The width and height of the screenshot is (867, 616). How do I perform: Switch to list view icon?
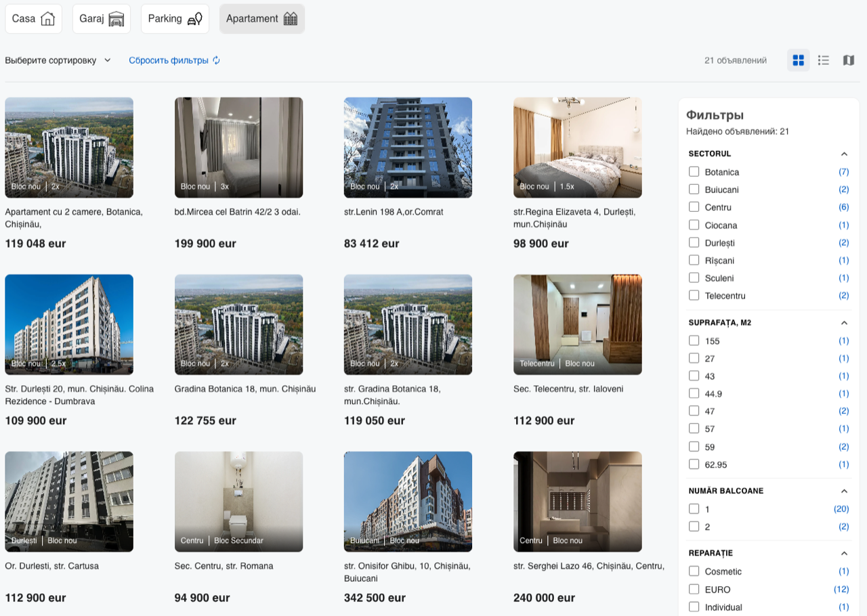point(824,60)
